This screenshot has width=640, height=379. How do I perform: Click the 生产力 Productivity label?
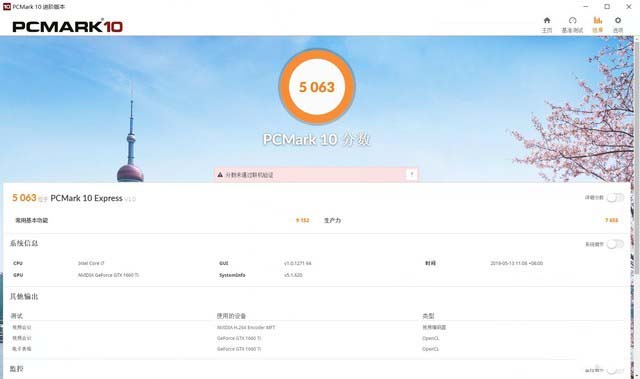(x=332, y=220)
